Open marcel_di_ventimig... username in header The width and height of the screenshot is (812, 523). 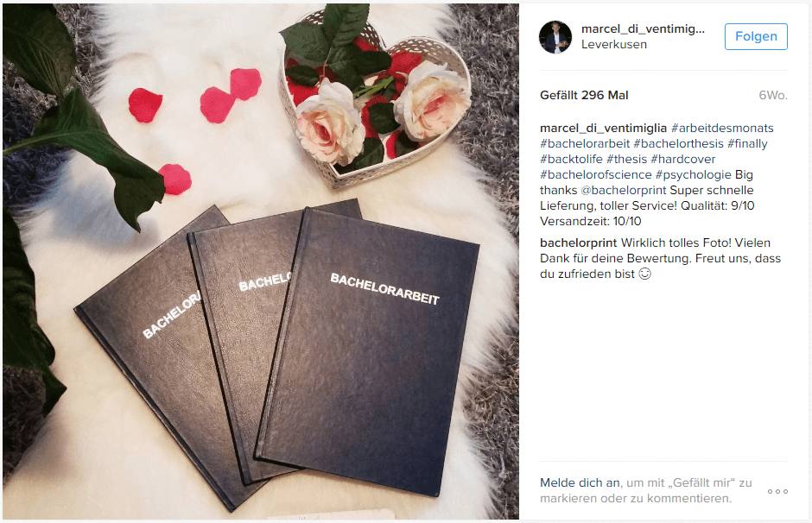(643, 29)
